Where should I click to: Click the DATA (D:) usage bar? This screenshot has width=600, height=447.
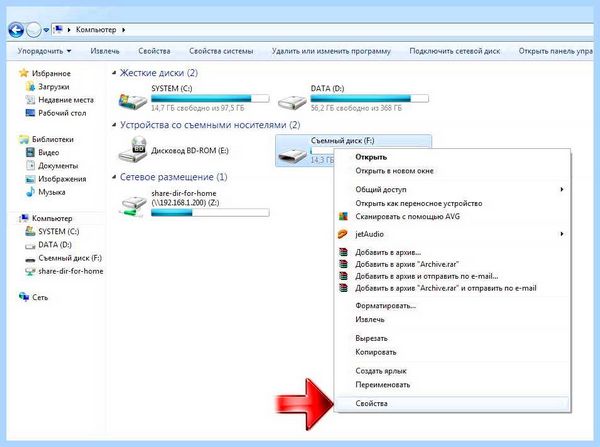[370, 98]
